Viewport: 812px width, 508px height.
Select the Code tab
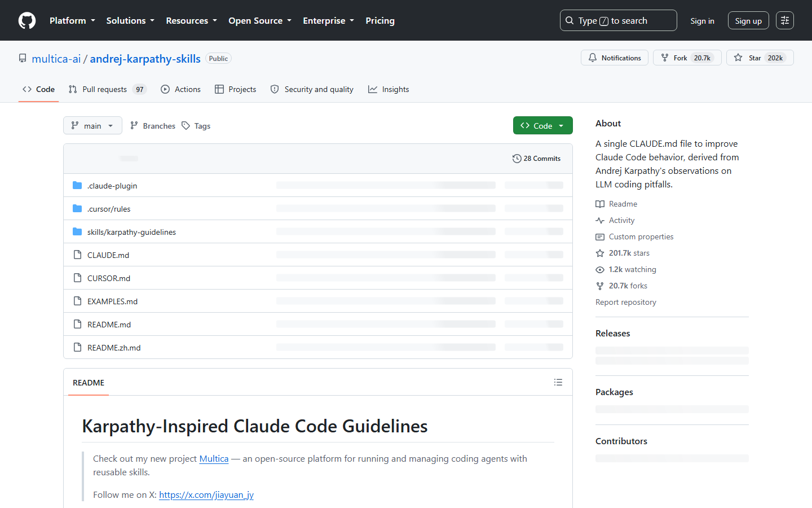38,89
